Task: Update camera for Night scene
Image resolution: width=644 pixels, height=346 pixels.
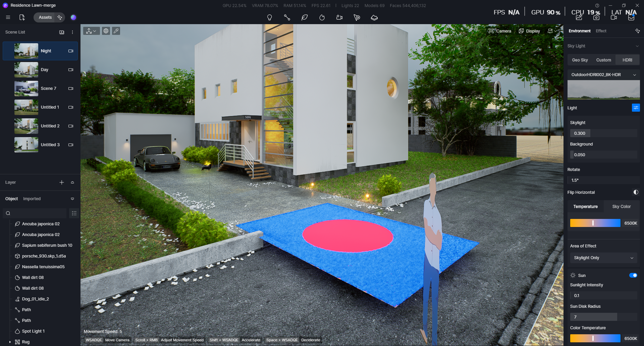Action: tap(71, 51)
